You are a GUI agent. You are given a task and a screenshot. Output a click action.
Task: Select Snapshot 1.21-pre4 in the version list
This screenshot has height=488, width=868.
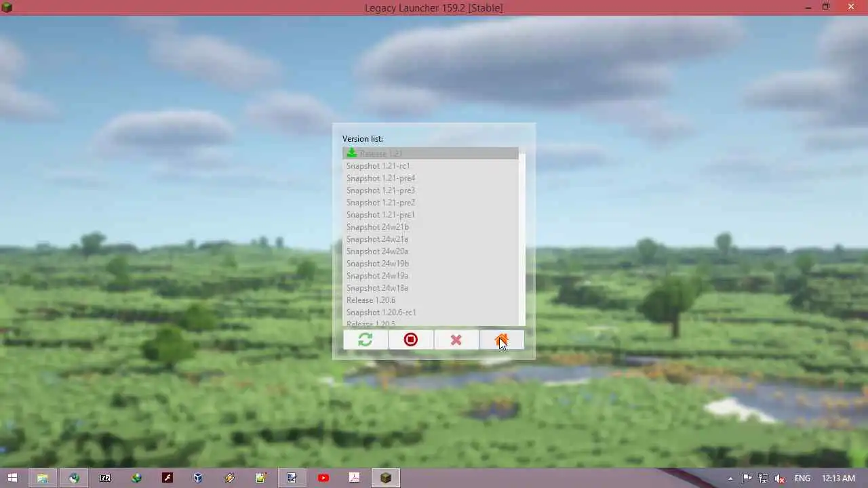pyautogui.click(x=431, y=178)
